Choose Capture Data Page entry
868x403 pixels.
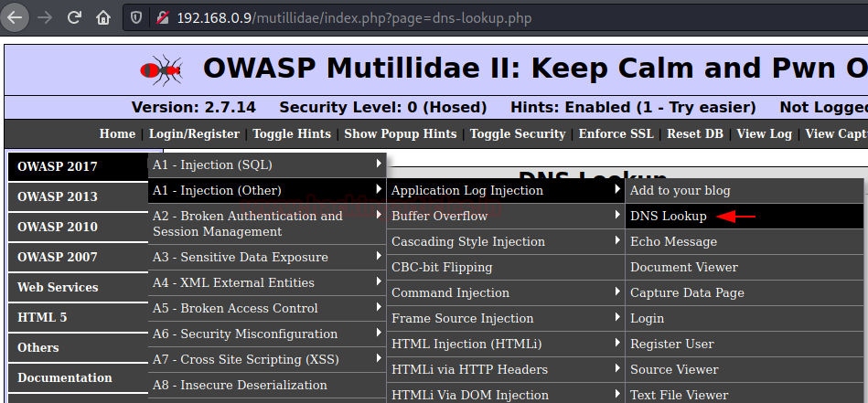coord(745,293)
